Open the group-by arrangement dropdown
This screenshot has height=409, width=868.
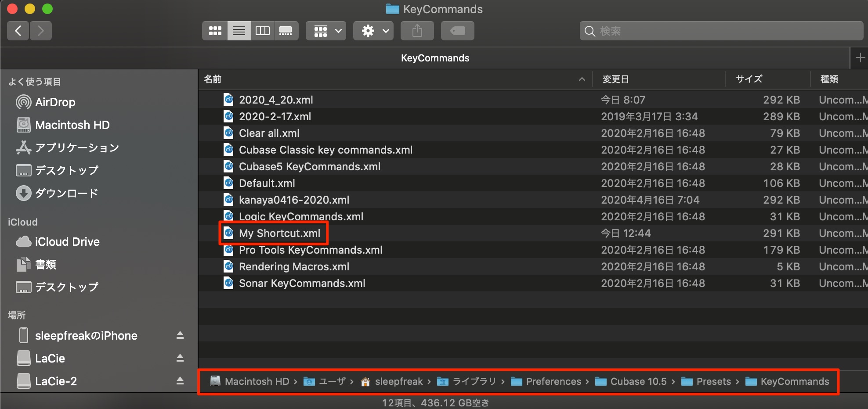point(326,31)
